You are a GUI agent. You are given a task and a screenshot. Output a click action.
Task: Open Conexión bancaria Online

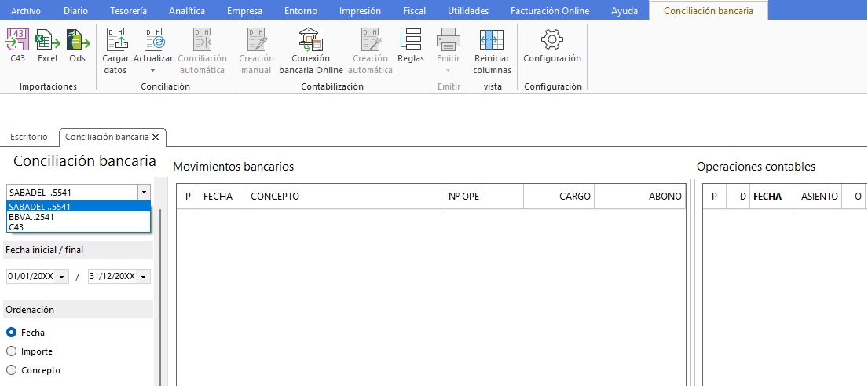pyautogui.click(x=310, y=52)
